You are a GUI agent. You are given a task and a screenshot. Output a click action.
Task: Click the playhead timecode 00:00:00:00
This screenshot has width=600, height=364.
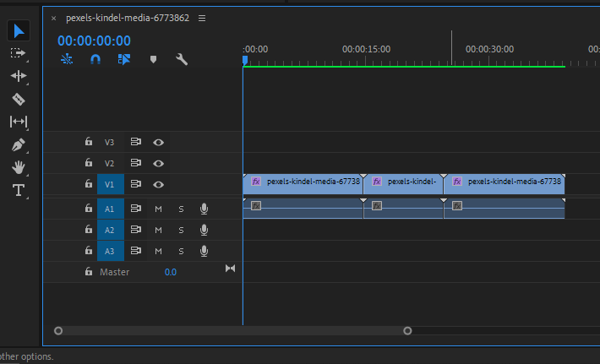(94, 41)
